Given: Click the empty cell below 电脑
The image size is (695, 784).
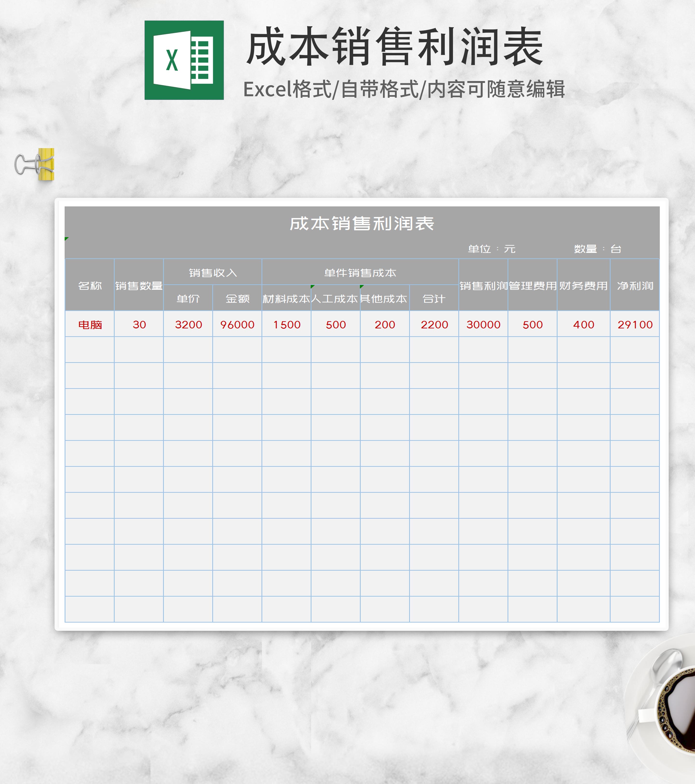Looking at the screenshot, I should (x=90, y=350).
